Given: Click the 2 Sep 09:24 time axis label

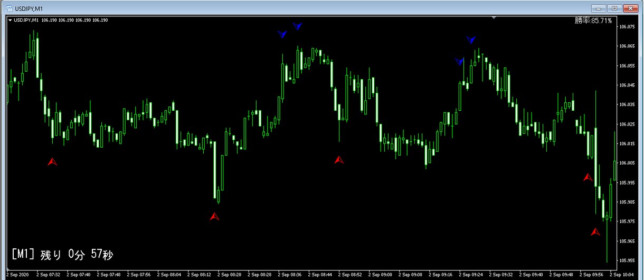Looking at the screenshot, I should (x=471, y=275).
